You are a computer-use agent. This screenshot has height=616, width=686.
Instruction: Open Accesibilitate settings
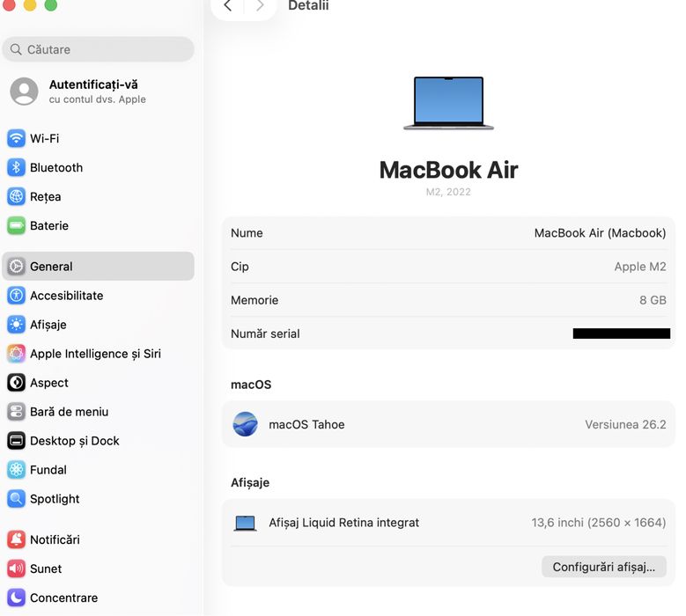click(x=98, y=296)
